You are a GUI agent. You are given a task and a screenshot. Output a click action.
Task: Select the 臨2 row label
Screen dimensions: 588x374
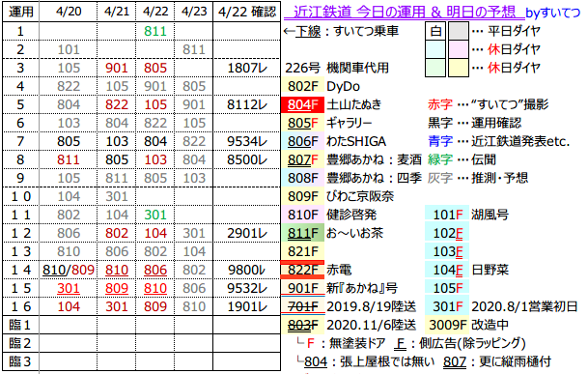(20, 343)
